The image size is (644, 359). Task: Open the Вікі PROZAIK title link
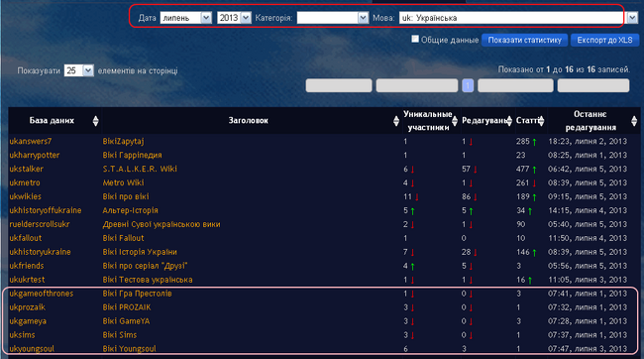(x=127, y=307)
